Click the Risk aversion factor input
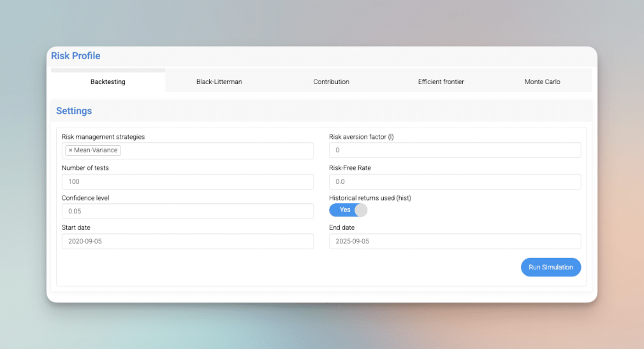 455,150
